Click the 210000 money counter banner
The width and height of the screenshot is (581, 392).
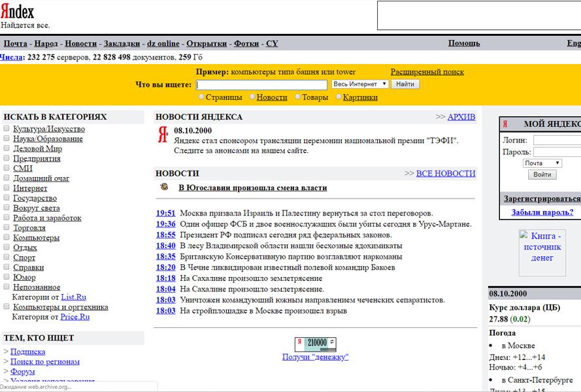pyautogui.click(x=315, y=344)
